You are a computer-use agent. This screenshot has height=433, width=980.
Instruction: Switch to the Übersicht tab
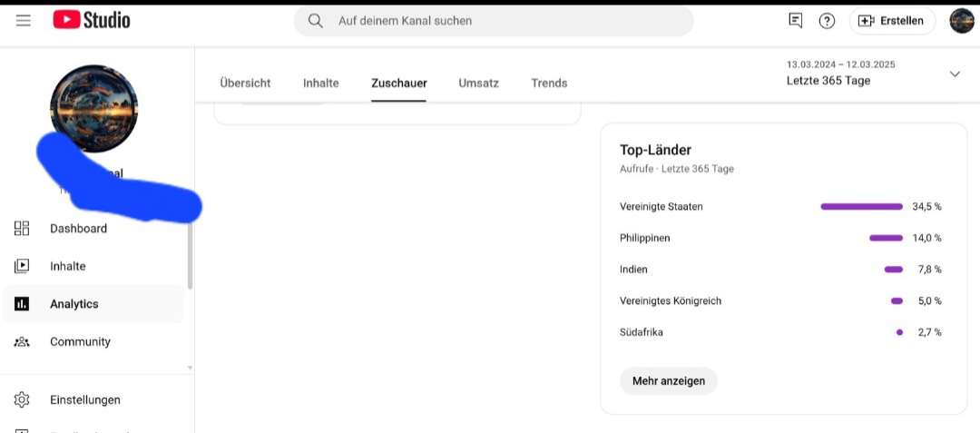coord(245,84)
